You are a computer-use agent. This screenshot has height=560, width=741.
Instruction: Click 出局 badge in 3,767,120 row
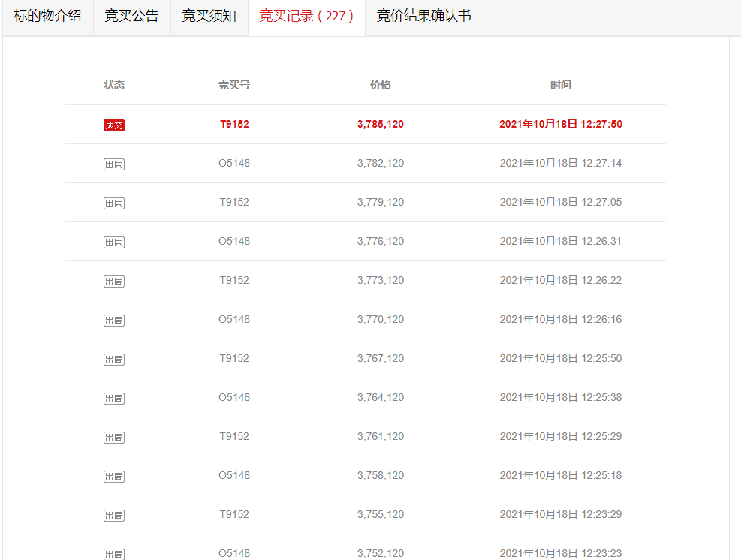click(114, 360)
